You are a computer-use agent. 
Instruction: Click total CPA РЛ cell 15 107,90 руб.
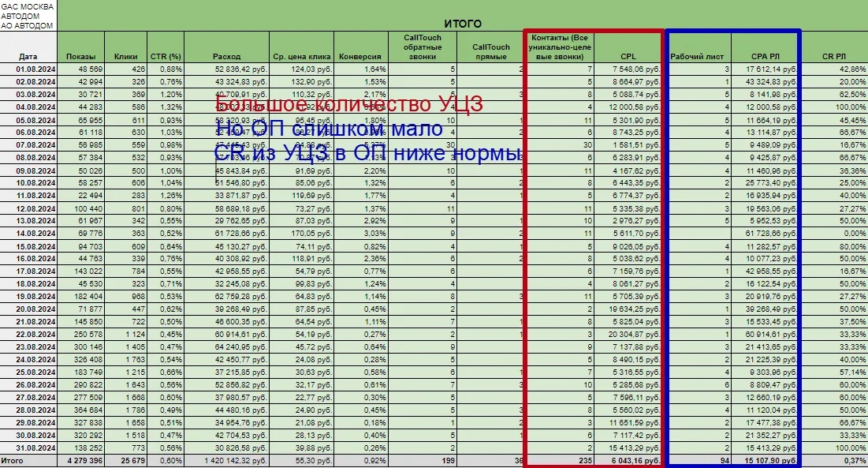coord(766,460)
